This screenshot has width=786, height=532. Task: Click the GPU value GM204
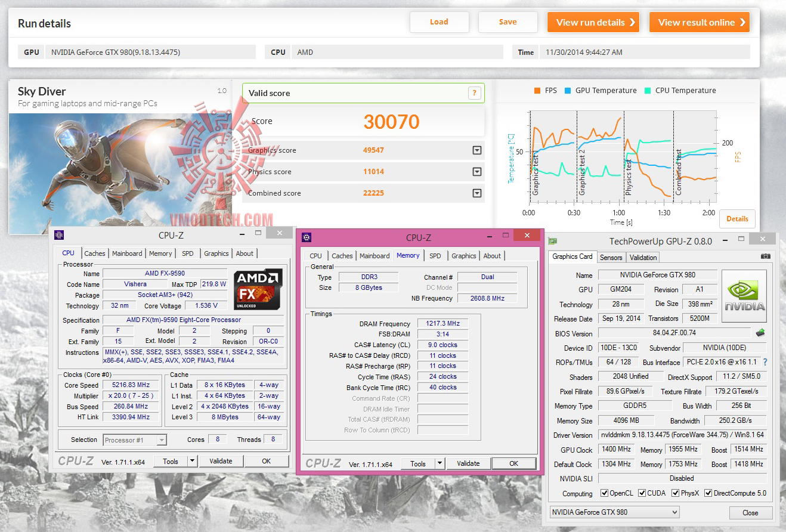pos(620,289)
